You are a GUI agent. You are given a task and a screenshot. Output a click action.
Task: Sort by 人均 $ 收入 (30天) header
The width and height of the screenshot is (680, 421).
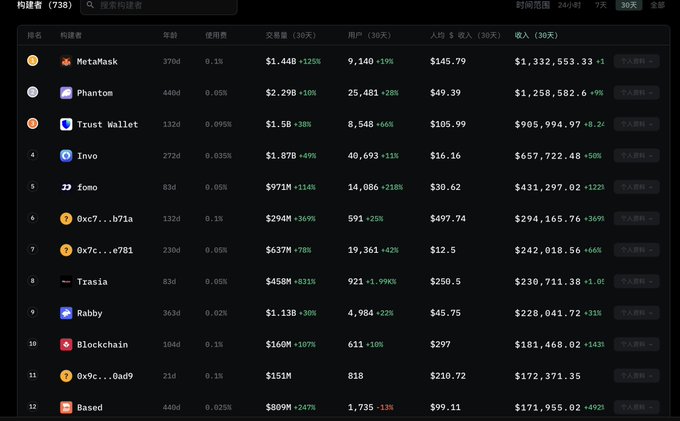(x=465, y=35)
